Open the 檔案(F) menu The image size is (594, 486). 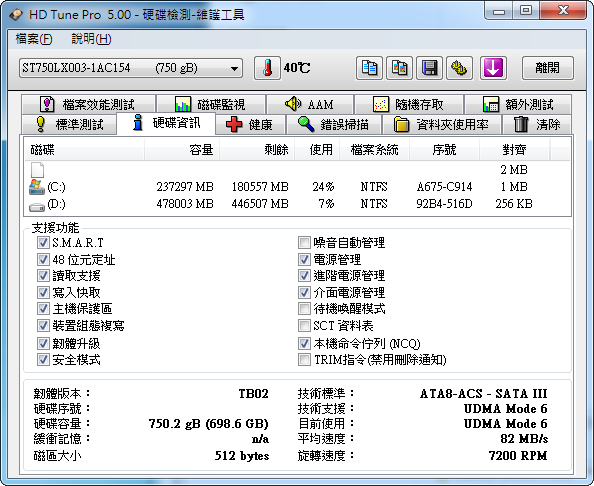34,39
